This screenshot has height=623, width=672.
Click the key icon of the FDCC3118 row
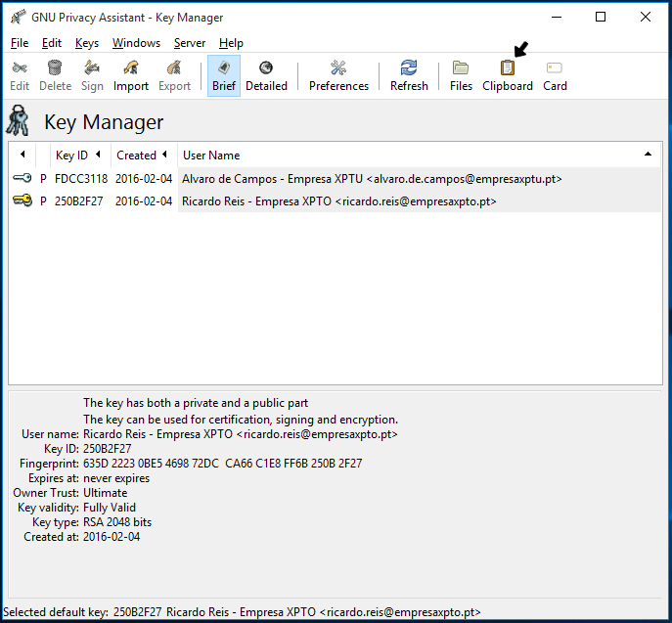pyautogui.click(x=22, y=178)
